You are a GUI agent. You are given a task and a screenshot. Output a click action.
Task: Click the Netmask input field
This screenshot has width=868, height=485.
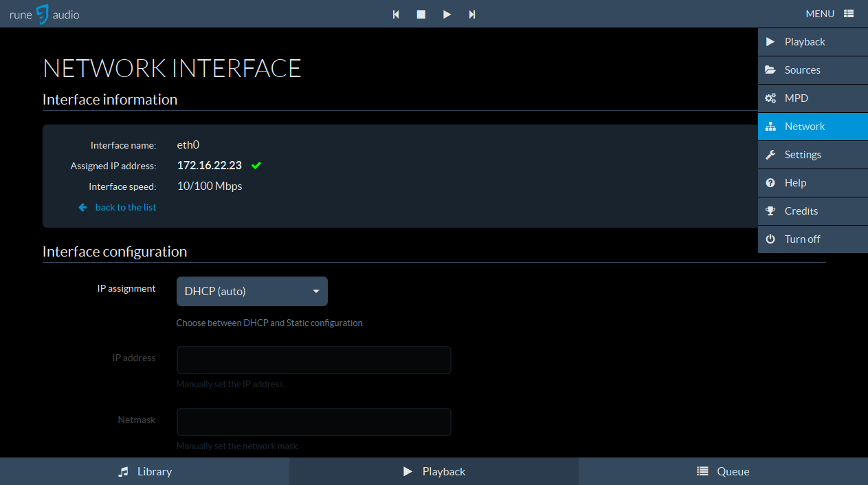point(313,422)
